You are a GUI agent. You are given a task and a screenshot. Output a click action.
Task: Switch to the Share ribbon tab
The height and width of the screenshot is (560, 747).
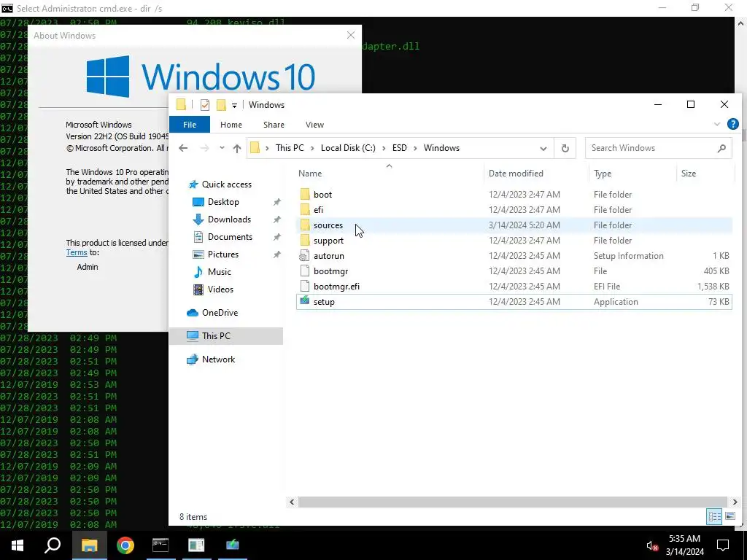coord(274,125)
